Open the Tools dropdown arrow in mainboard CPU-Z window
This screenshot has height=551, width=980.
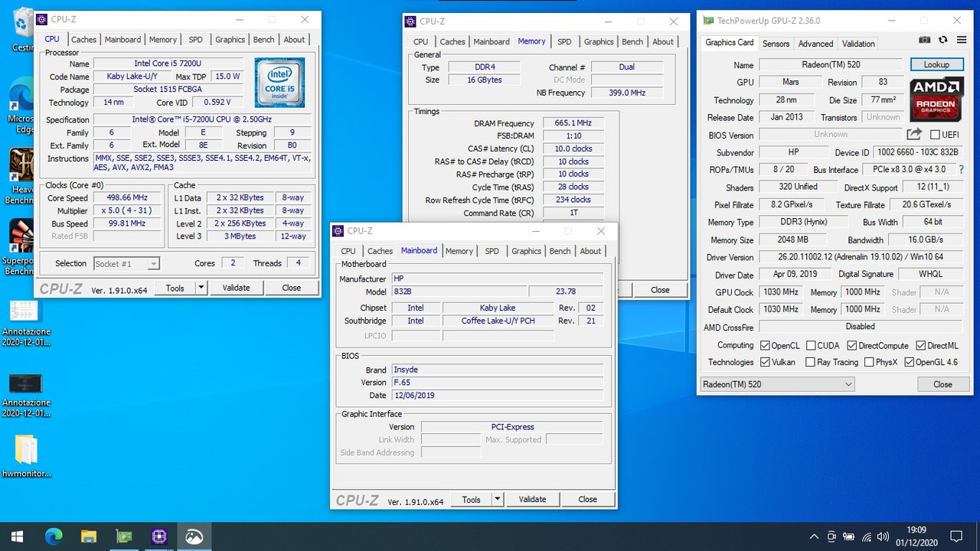(x=497, y=499)
